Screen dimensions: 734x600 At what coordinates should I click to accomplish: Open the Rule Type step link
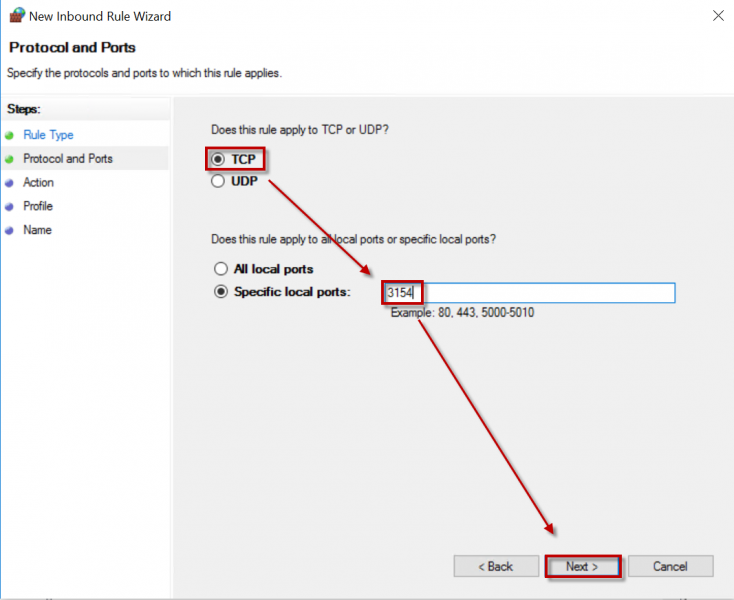point(48,135)
